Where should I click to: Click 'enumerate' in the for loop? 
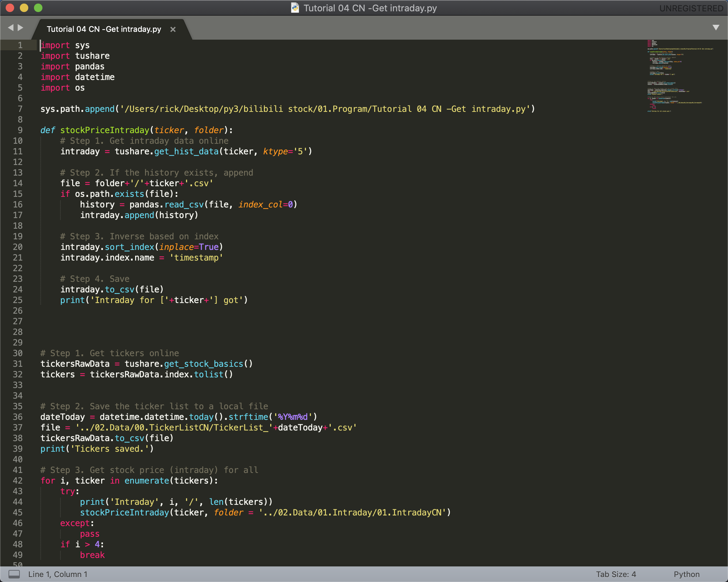147,481
